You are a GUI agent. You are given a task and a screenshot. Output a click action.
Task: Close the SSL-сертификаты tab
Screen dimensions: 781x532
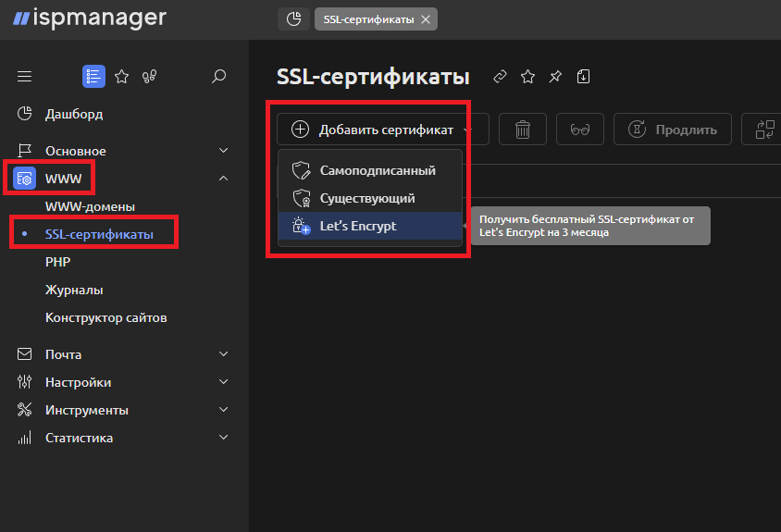point(426,19)
